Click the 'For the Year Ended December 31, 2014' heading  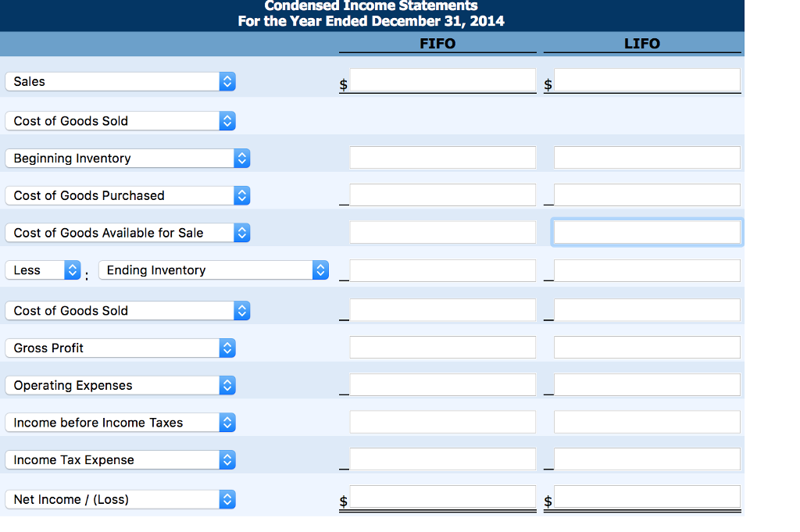[371, 21]
